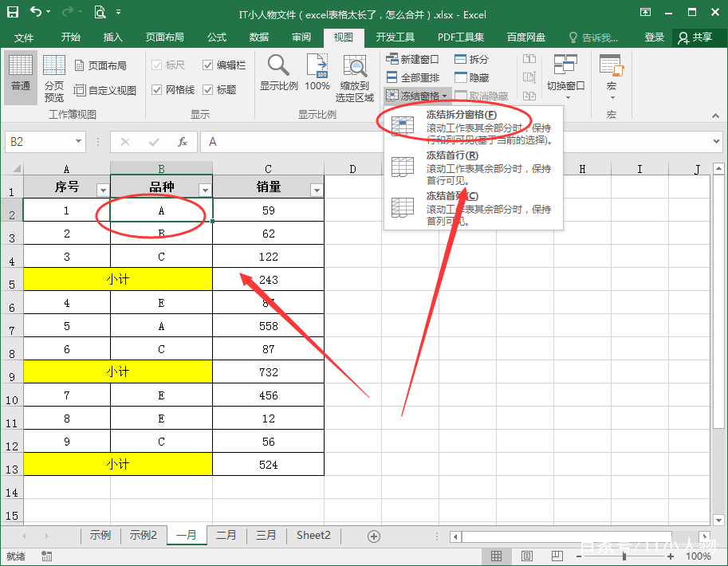728x566 pixels.
Task: Switch to Normal view in status bar
Action: (x=496, y=556)
